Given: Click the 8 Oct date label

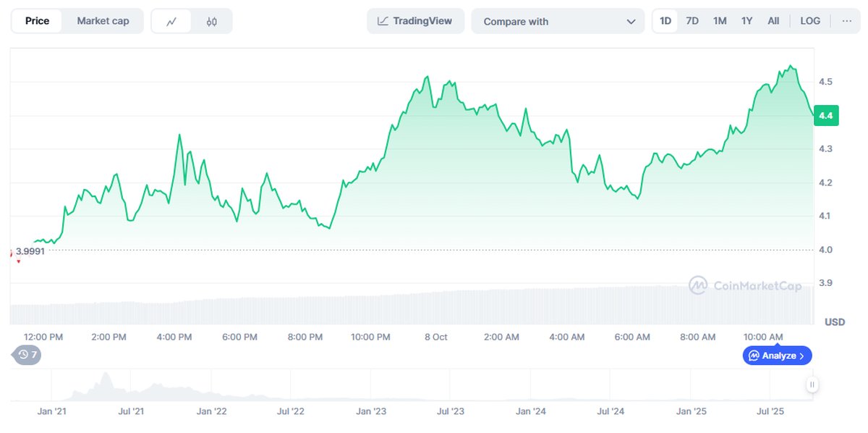Looking at the screenshot, I should (x=435, y=337).
